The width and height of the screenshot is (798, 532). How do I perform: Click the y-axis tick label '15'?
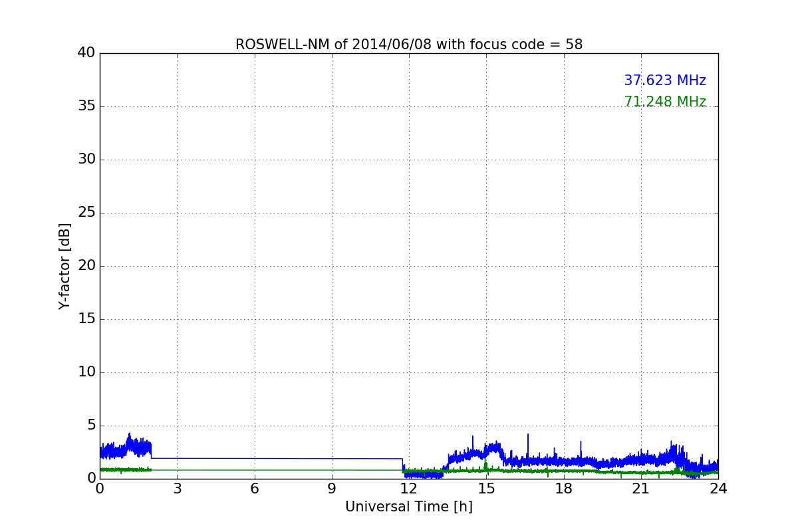(86, 319)
